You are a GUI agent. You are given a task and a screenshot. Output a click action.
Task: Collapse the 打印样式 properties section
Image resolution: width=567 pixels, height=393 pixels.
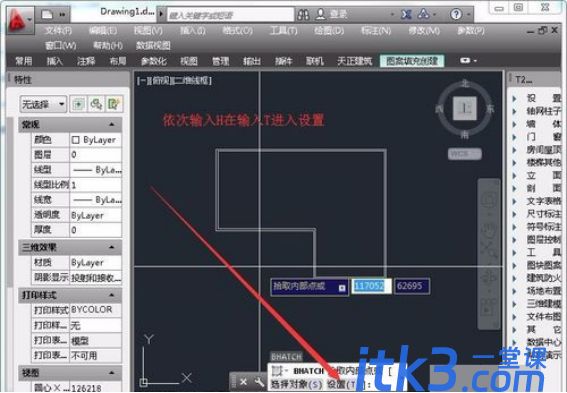click(x=112, y=295)
